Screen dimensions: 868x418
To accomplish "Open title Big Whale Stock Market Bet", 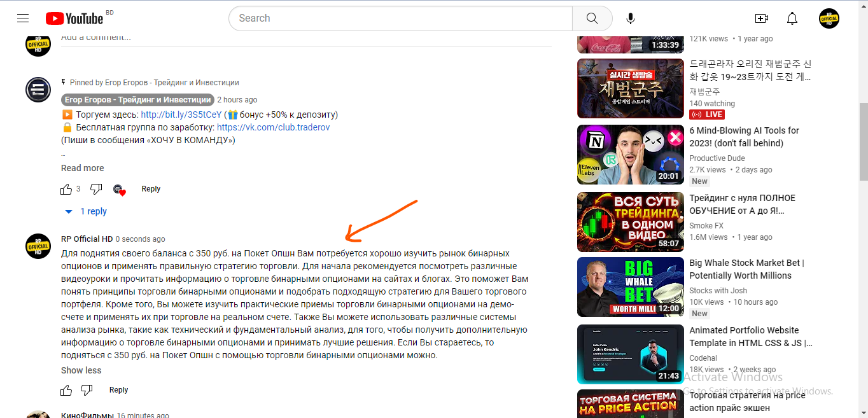I will (x=747, y=269).
